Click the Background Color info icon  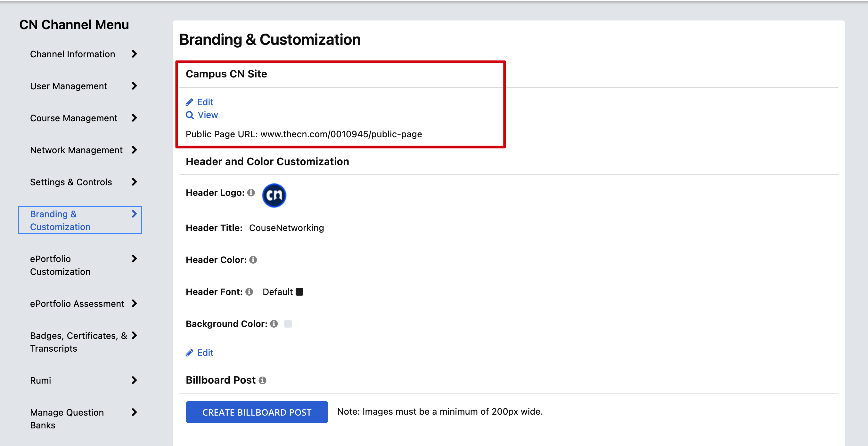(x=274, y=324)
